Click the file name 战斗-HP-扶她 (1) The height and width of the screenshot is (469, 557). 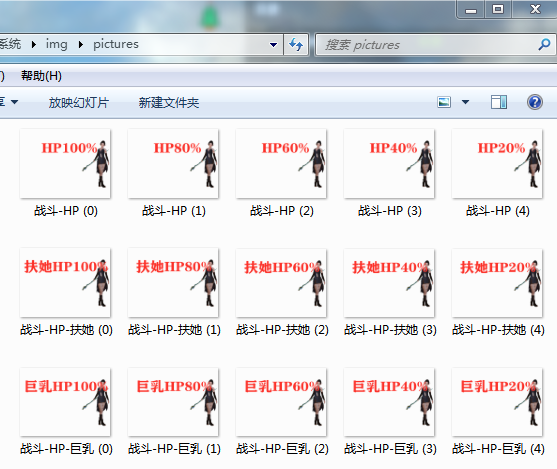coord(174,330)
